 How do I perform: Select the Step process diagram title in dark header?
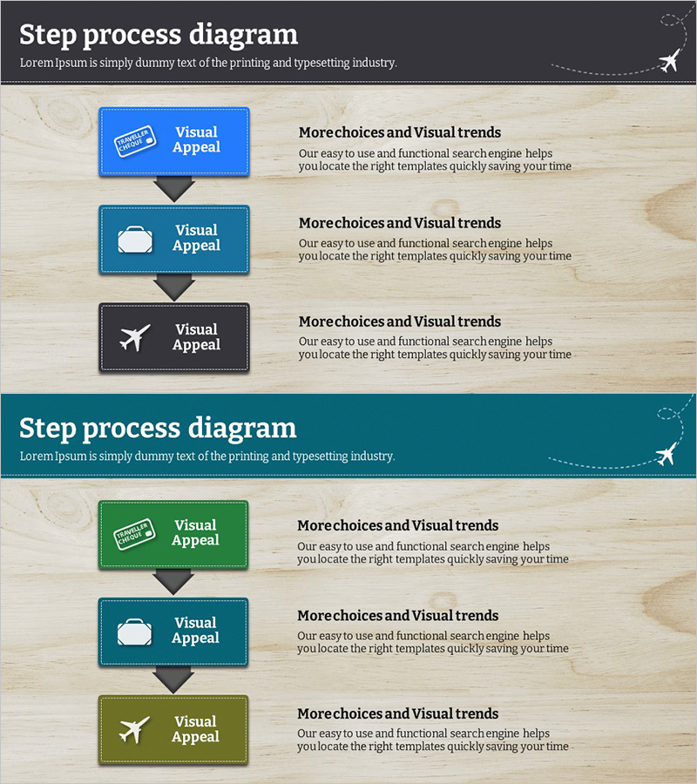pos(159,35)
